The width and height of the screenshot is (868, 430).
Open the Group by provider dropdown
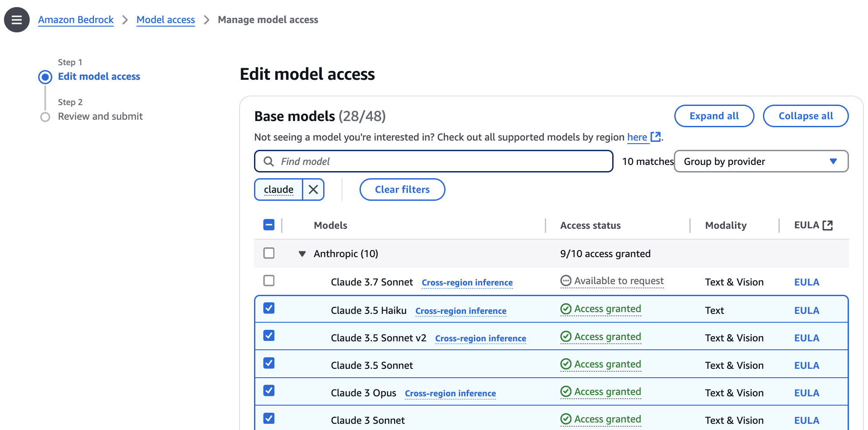pyautogui.click(x=761, y=161)
